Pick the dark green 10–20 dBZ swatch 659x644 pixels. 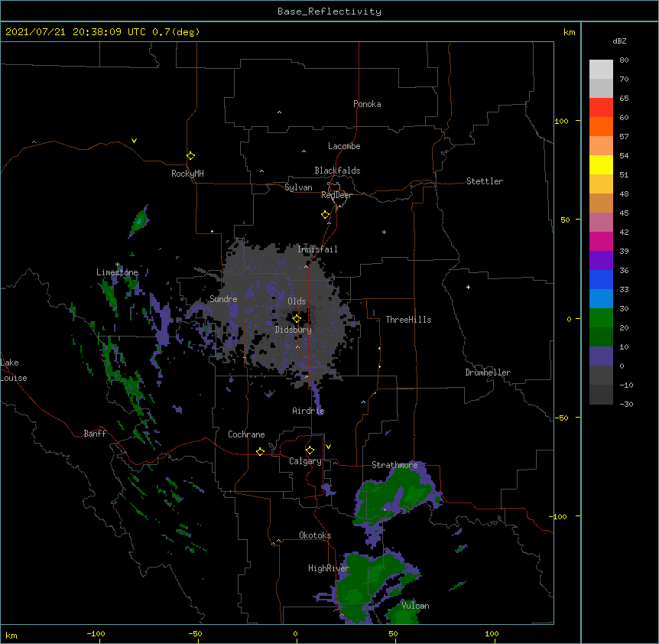pyautogui.click(x=601, y=337)
